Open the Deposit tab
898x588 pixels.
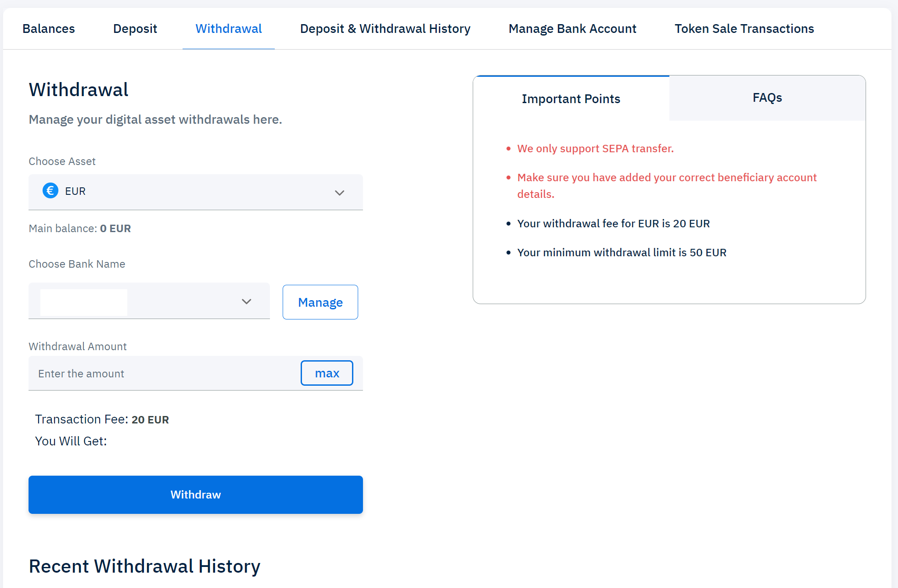coord(135,29)
